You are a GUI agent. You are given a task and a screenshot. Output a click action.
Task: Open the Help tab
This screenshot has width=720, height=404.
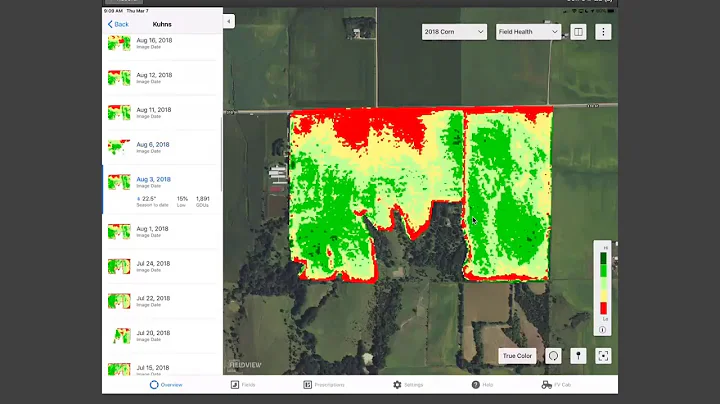[x=482, y=385]
